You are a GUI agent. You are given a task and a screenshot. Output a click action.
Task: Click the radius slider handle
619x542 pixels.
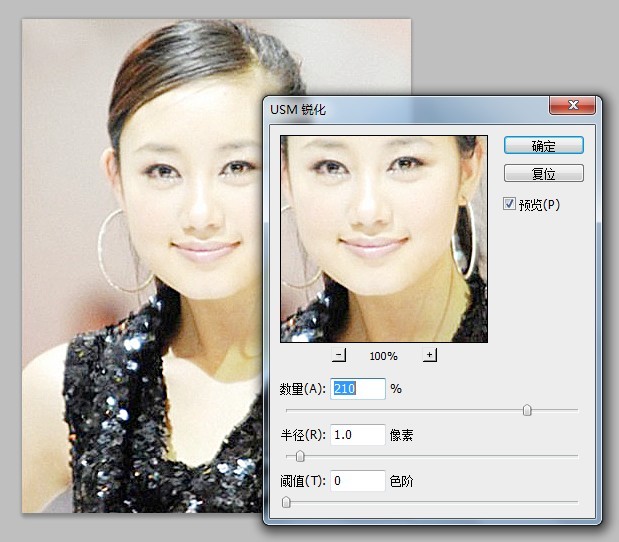click(299, 456)
